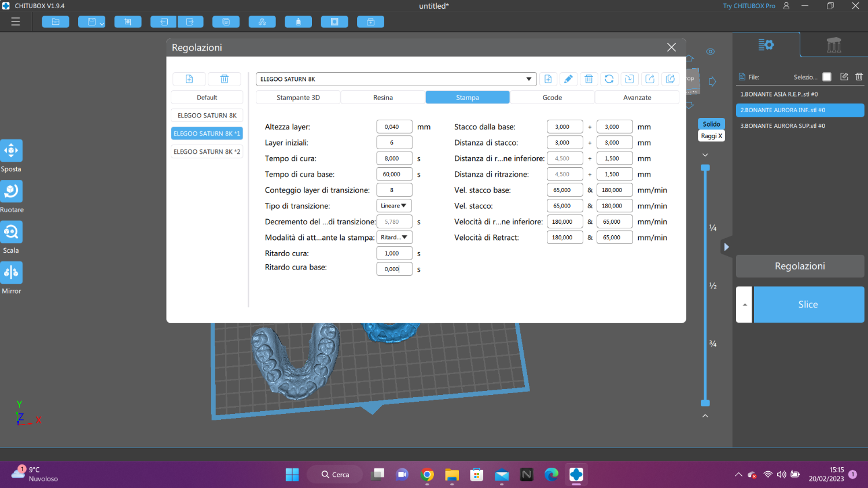Switch to the Resina tab
Image resolution: width=868 pixels, height=488 pixels.
(x=382, y=98)
